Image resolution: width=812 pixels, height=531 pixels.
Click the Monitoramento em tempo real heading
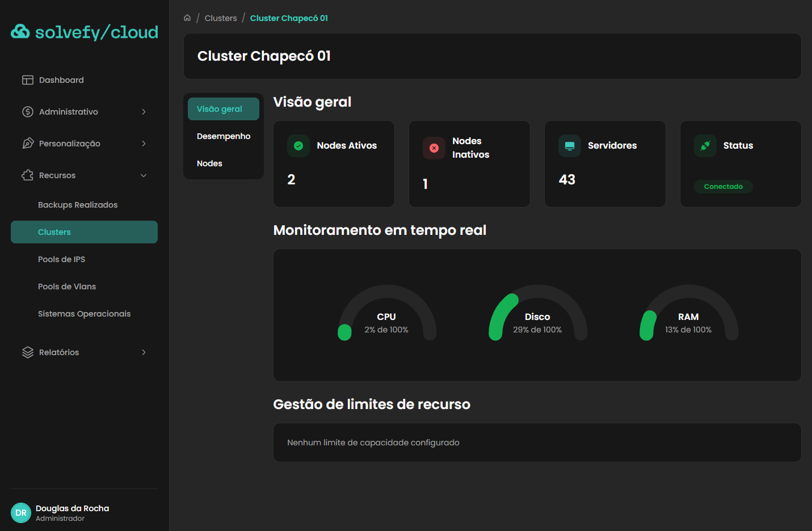[380, 230]
